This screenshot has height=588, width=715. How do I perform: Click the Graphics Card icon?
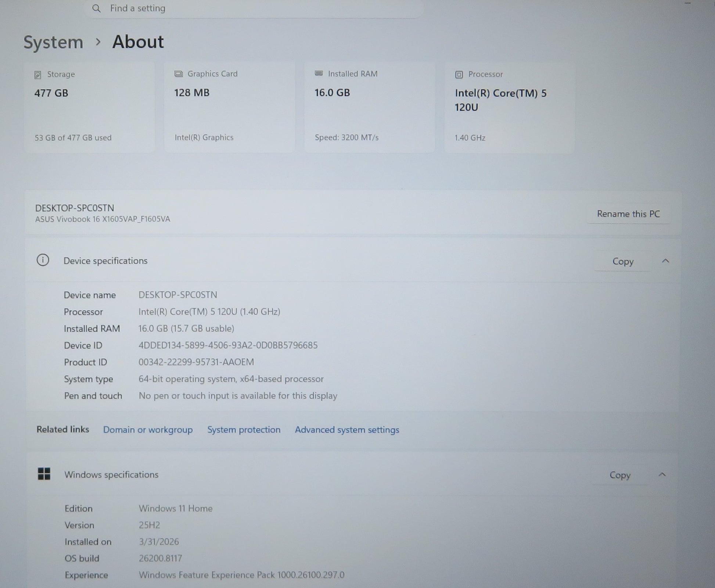179,74
